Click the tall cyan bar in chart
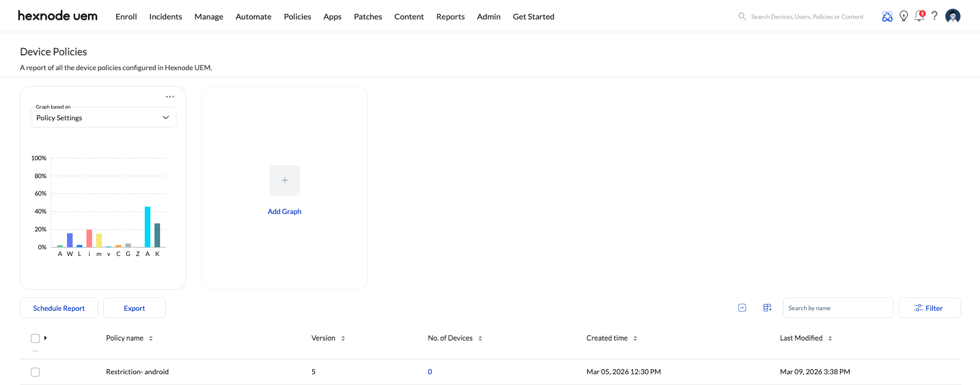 click(147, 227)
